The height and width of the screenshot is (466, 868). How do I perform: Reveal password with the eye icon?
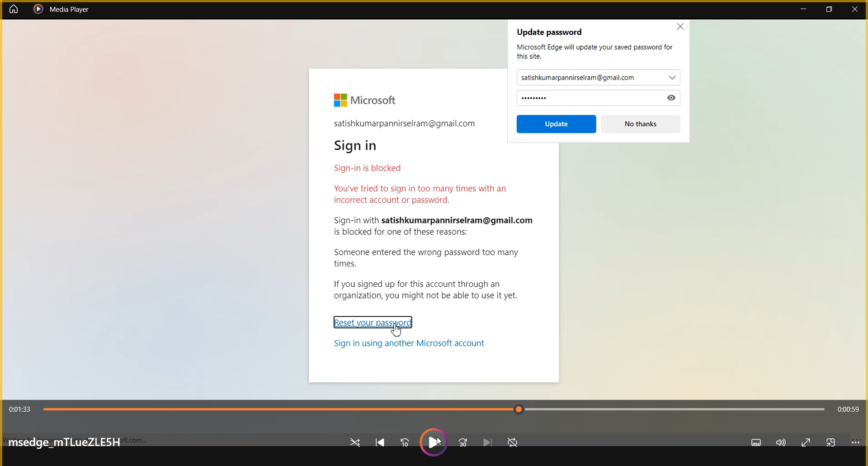pos(671,98)
